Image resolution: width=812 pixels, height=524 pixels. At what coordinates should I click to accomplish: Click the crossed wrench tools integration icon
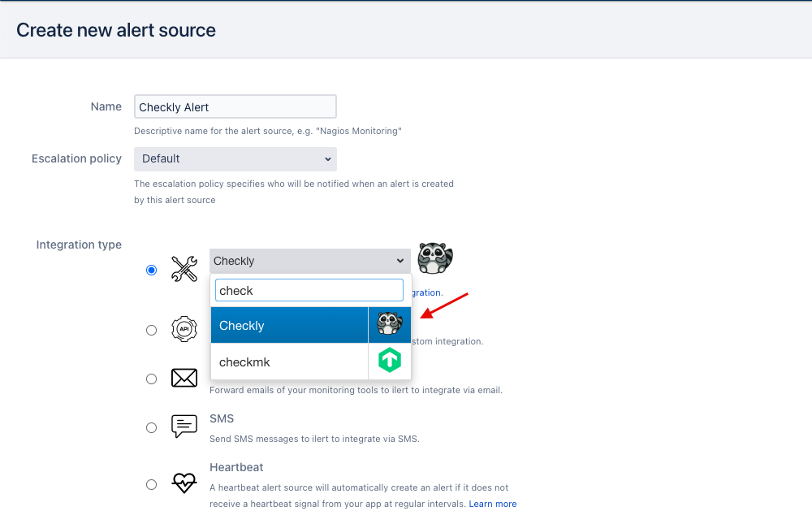[x=184, y=269]
